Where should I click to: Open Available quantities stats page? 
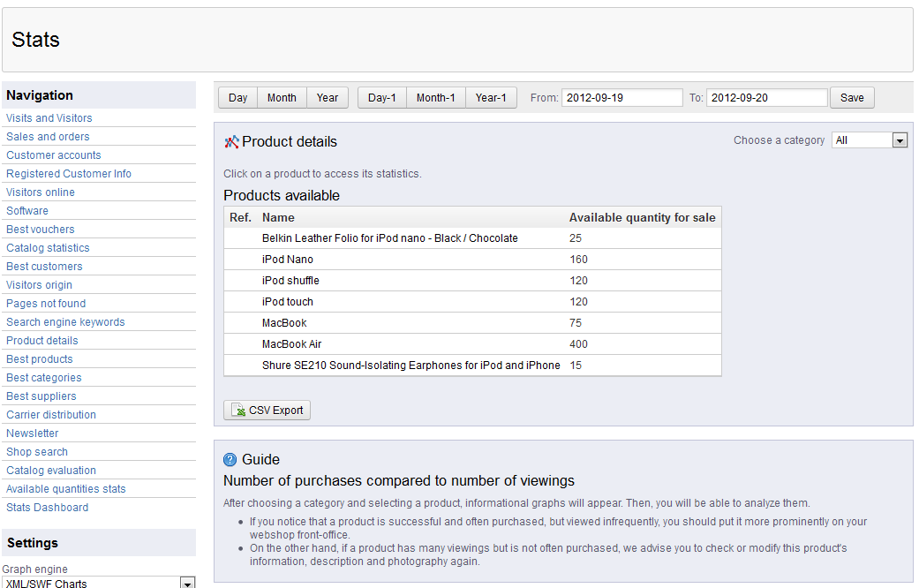66,489
